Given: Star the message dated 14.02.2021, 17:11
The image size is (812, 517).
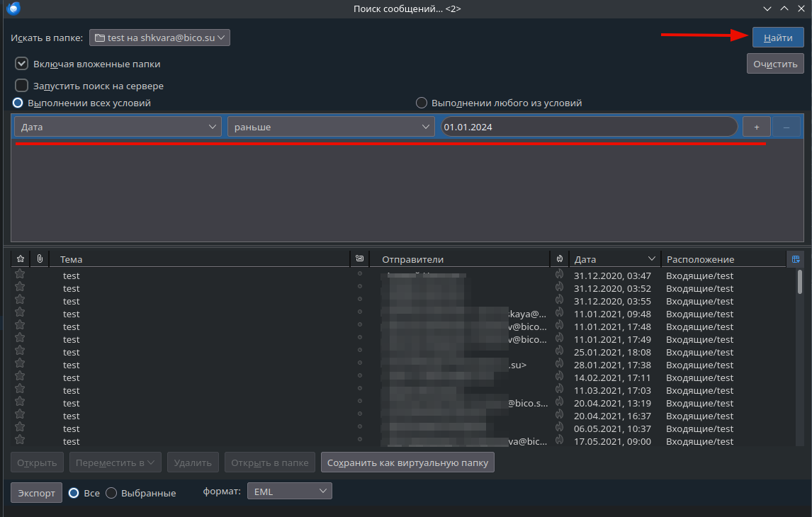Looking at the screenshot, I should pos(20,376).
